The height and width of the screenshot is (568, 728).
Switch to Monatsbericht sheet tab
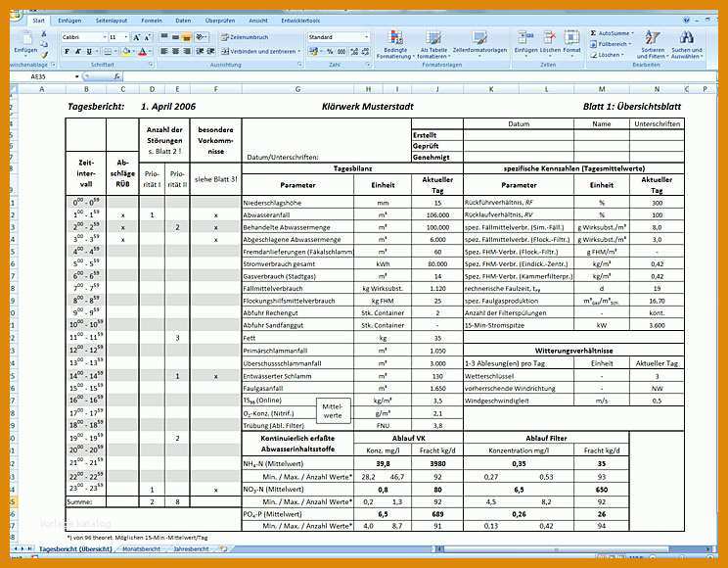141,549
